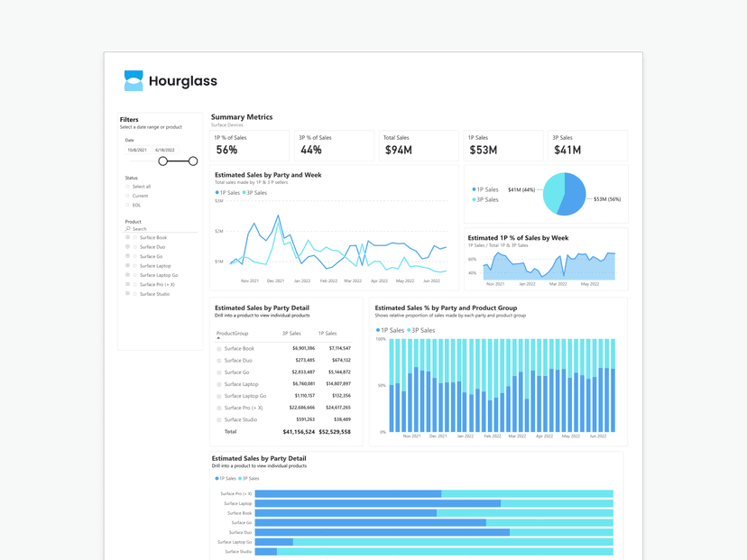The image size is (747, 560).
Task: Select the Total Sales card showing $94M
Action: 416,145
